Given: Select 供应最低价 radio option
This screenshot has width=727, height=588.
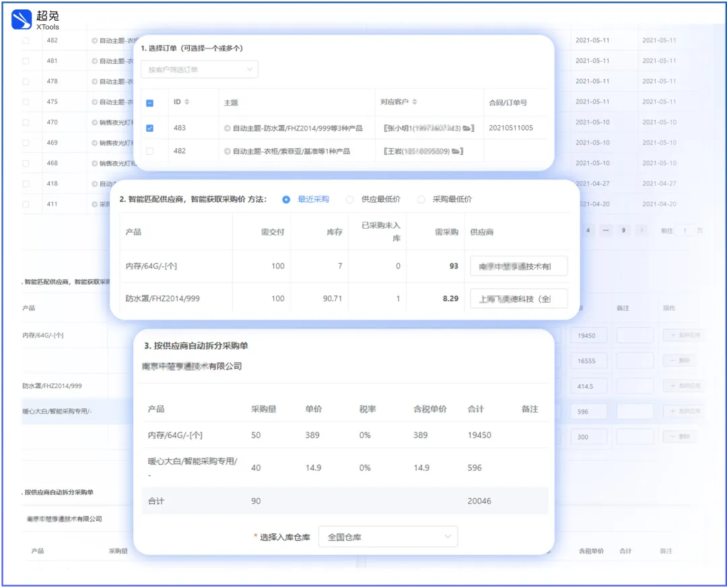Looking at the screenshot, I should tap(349, 200).
